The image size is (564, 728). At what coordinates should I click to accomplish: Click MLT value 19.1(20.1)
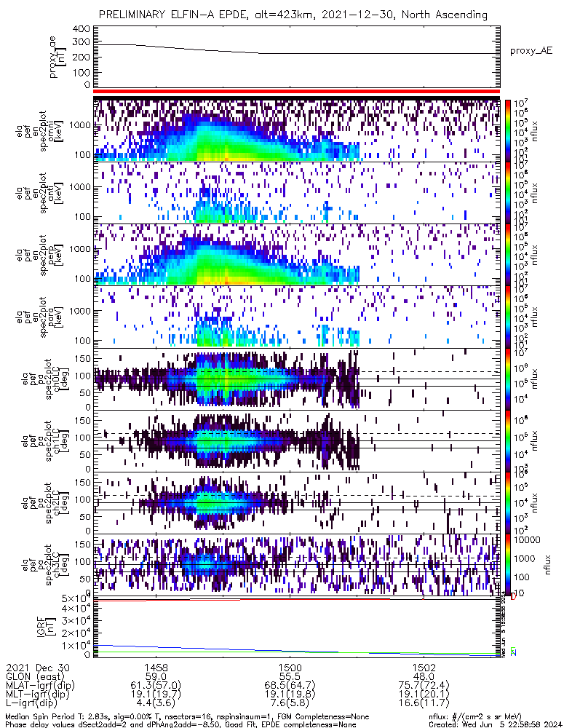click(424, 695)
